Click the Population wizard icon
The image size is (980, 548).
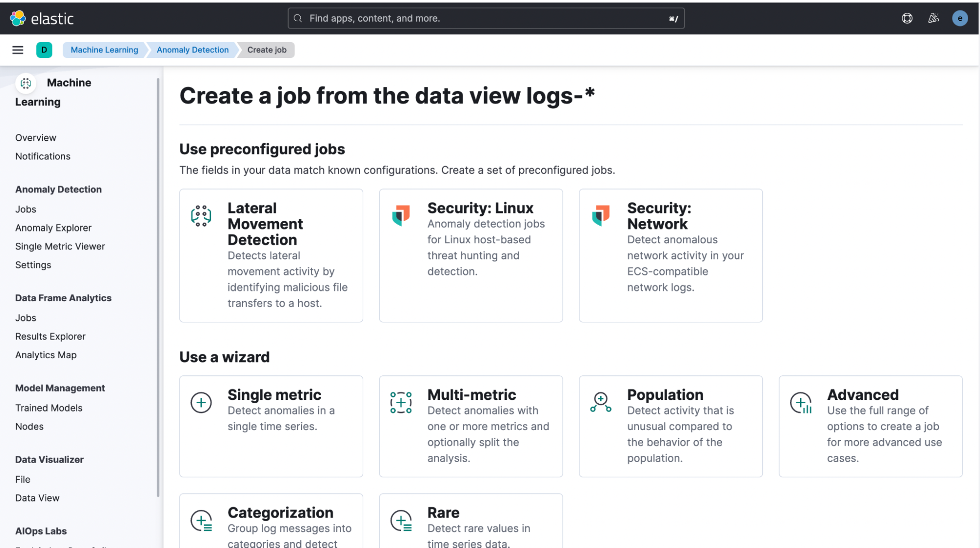(x=601, y=402)
